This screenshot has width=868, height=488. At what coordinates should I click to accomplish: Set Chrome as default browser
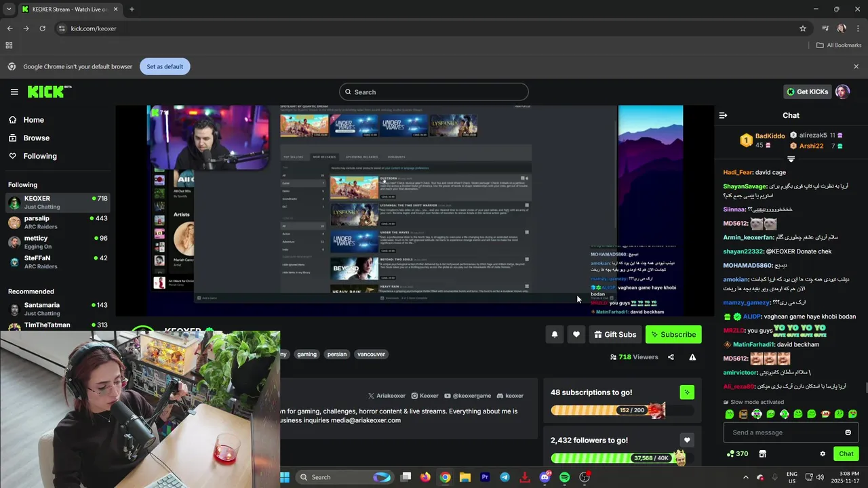tap(165, 66)
